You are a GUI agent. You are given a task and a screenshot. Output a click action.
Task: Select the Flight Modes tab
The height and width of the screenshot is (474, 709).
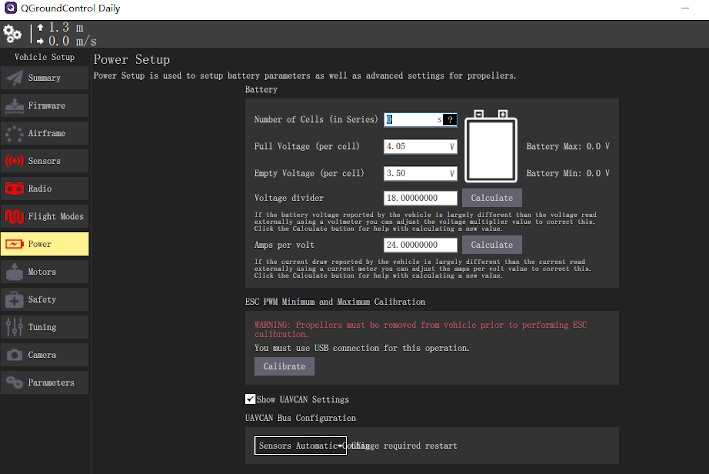[x=45, y=216]
